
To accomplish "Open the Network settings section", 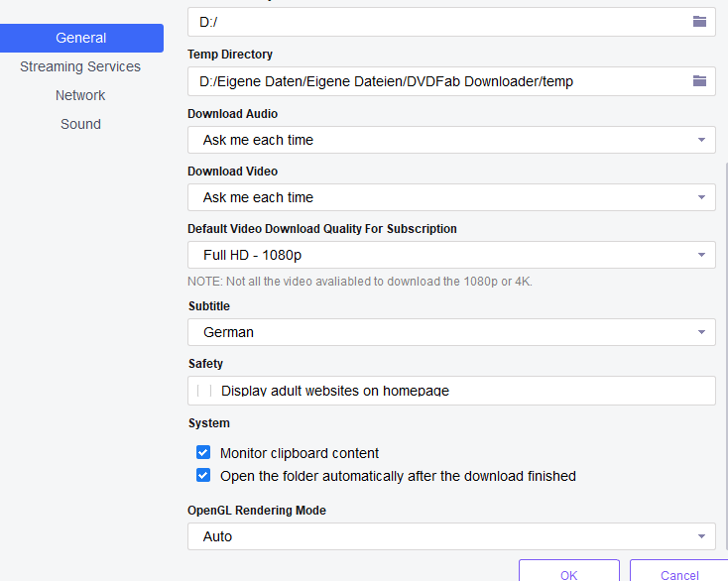I will click(x=80, y=95).
